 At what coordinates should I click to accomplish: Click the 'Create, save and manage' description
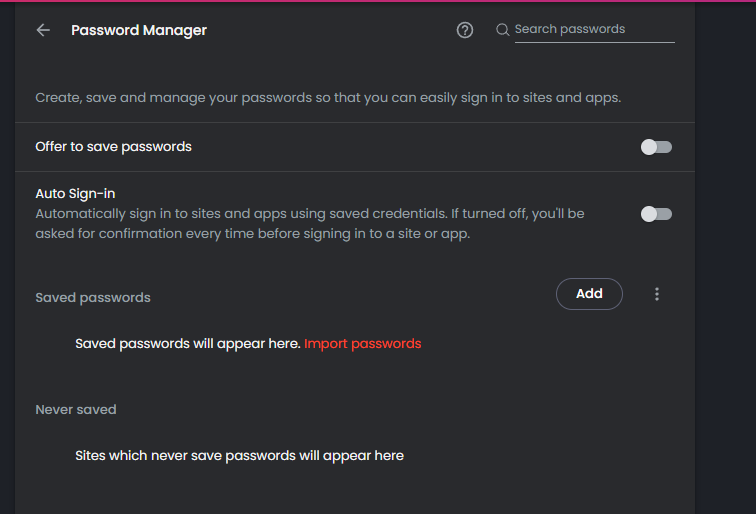tap(328, 98)
